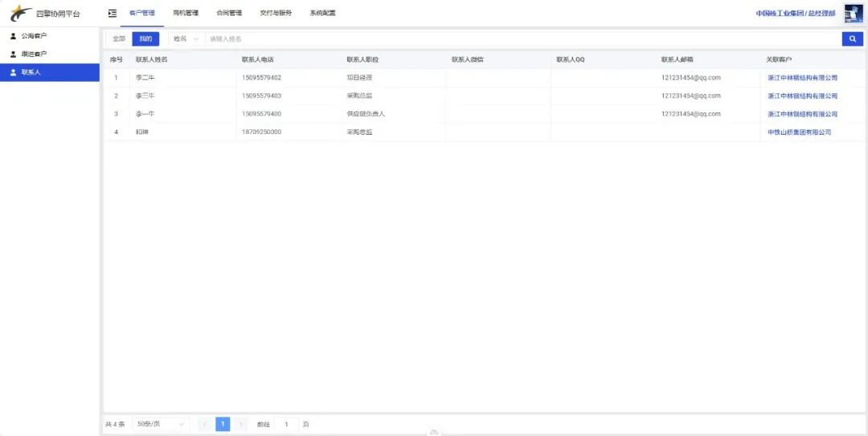This screenshot has width=868, height=436.
Task: Open the user avatar in top right
Action: 854,14
